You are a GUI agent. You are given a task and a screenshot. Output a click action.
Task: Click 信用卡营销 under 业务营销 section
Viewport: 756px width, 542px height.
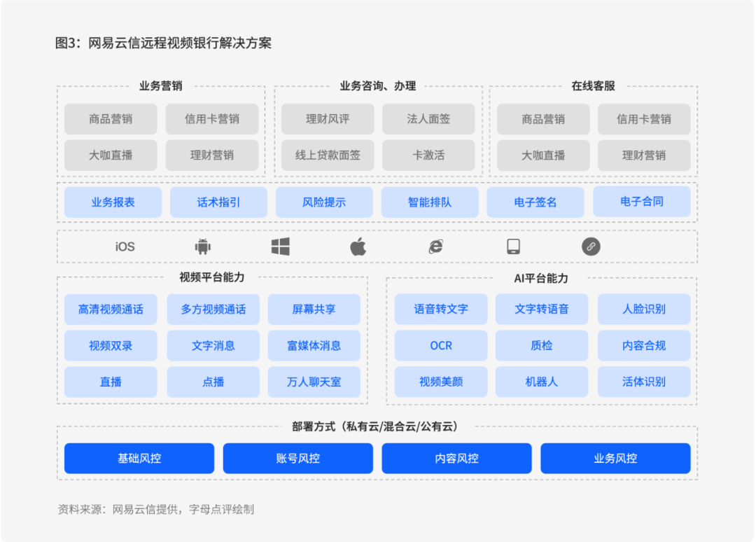pyautogui.click(x=212, y=119)
